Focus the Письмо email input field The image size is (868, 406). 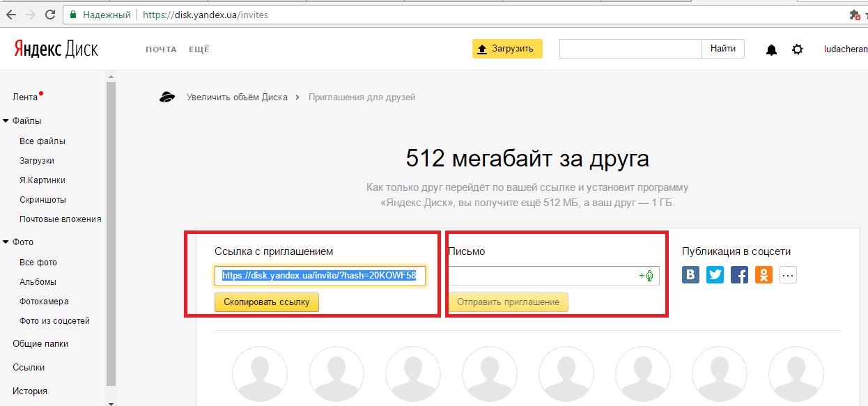click(553, 276)
